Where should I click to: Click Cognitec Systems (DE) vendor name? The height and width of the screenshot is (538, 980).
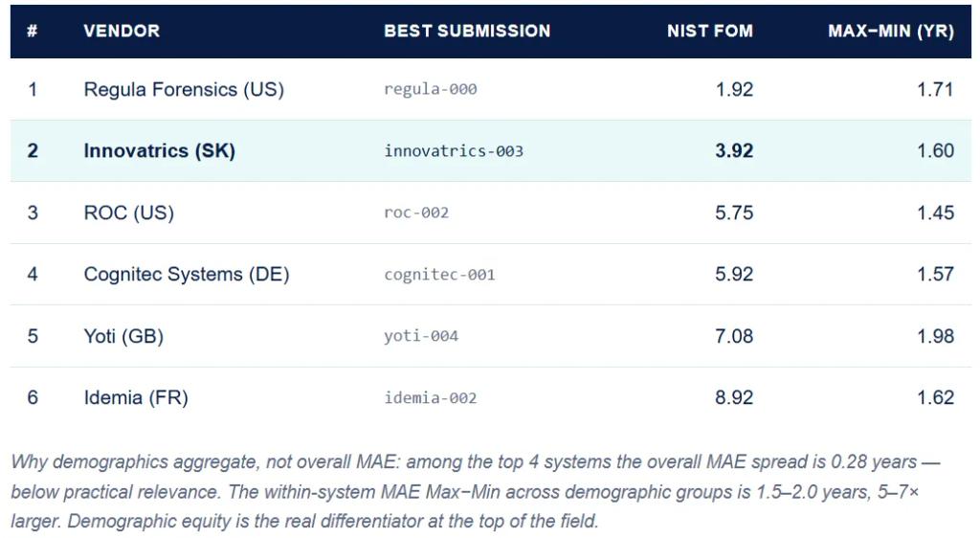(187, 275)
